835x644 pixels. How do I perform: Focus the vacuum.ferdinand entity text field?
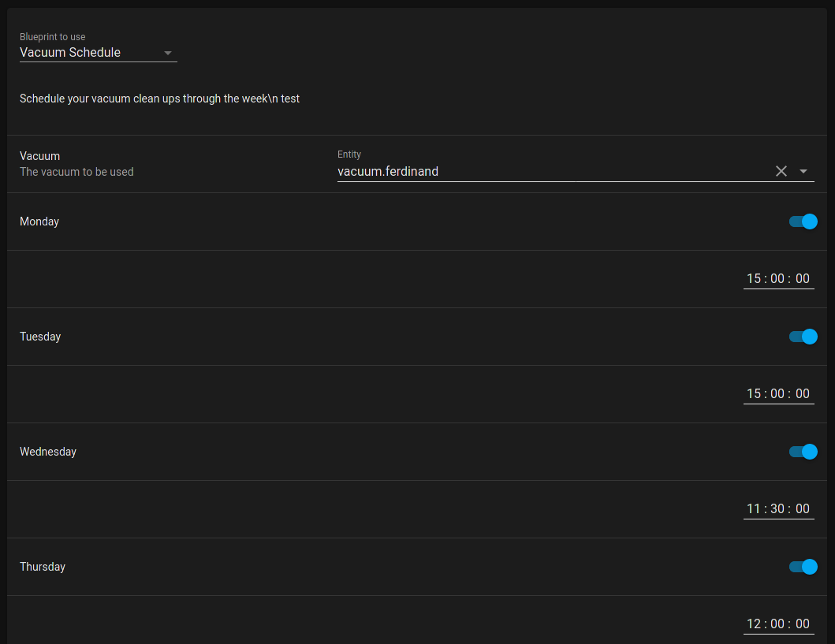click(x=552, y=171)
